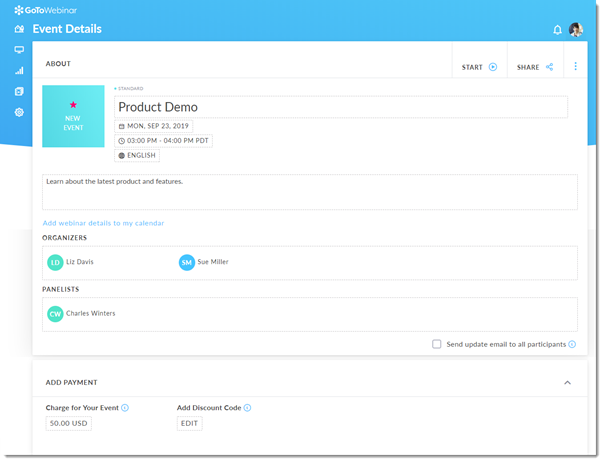The width and height of the screenshot is (600, 459).
Task: Share the event via SHARE button
Action: pos(535,67)
